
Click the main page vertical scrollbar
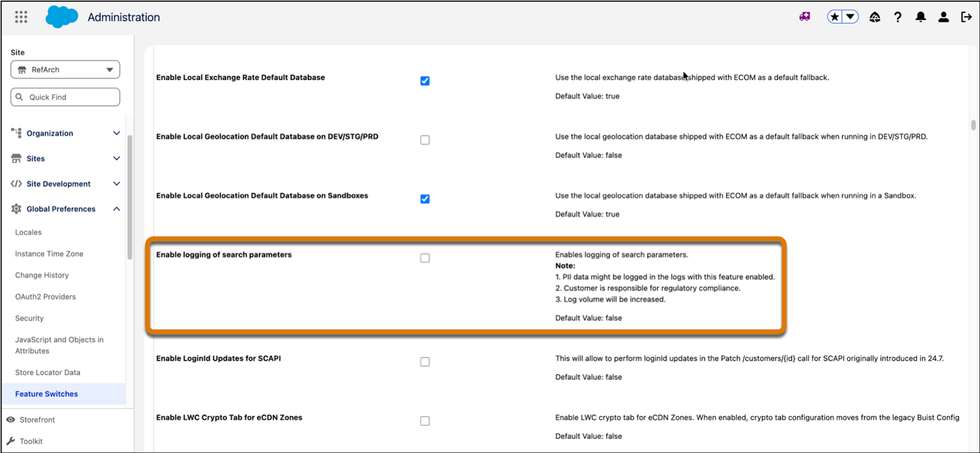point(973,125)
